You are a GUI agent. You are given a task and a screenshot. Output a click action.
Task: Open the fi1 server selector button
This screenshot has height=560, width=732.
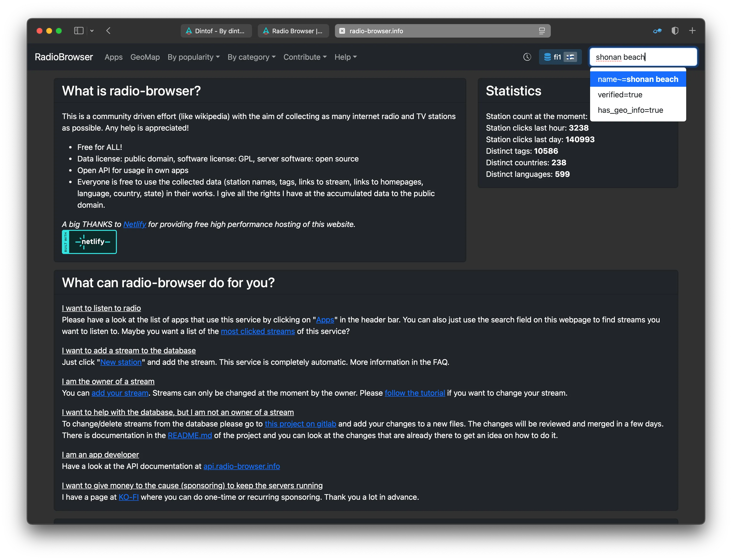click(560, 57)
